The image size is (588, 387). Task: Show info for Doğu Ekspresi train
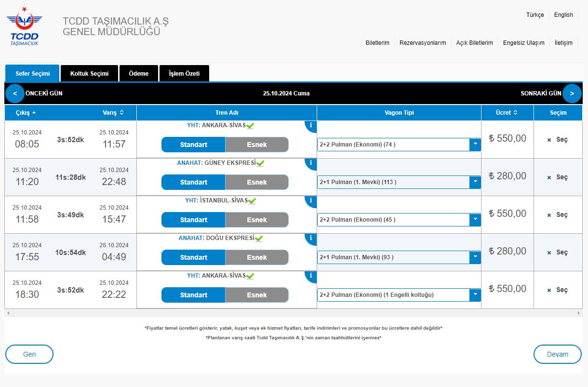[311, 238]
